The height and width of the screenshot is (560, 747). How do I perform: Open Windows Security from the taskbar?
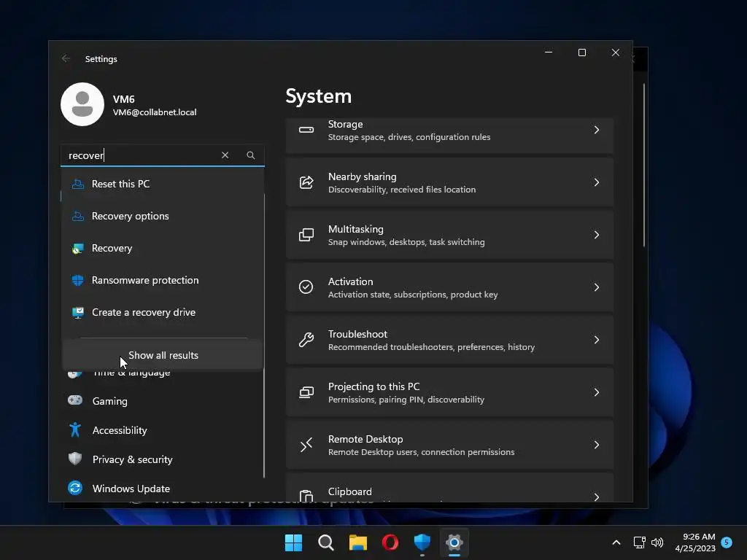click(x=422, y=542)
